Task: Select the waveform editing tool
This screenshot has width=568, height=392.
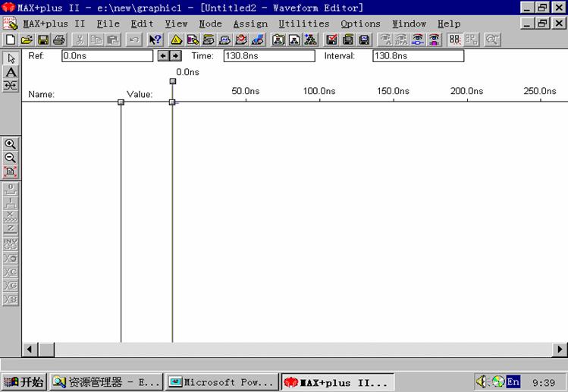Action: (11, 86)
